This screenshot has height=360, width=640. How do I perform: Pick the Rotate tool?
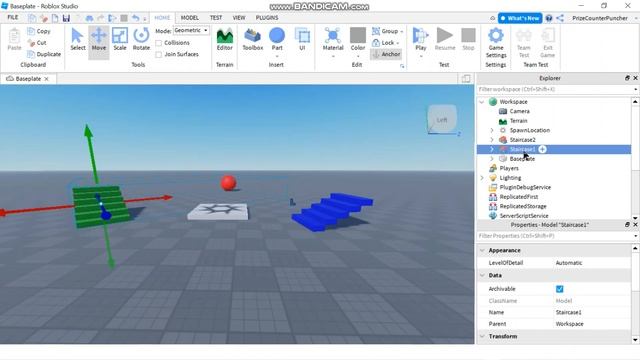point(141,40)
